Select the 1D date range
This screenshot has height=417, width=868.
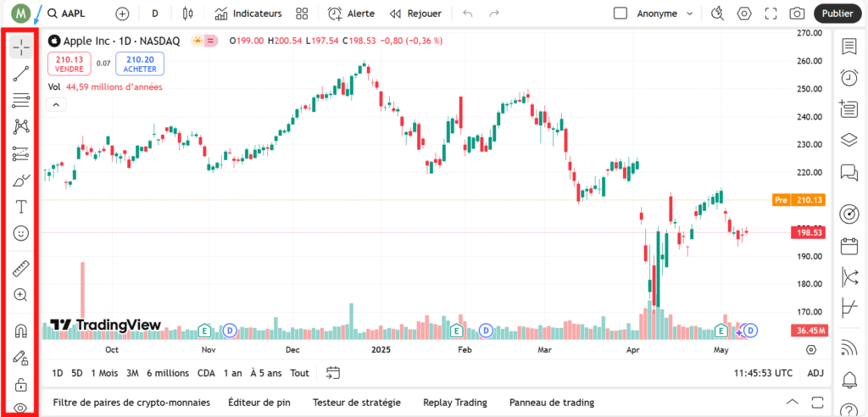[58, 373]
